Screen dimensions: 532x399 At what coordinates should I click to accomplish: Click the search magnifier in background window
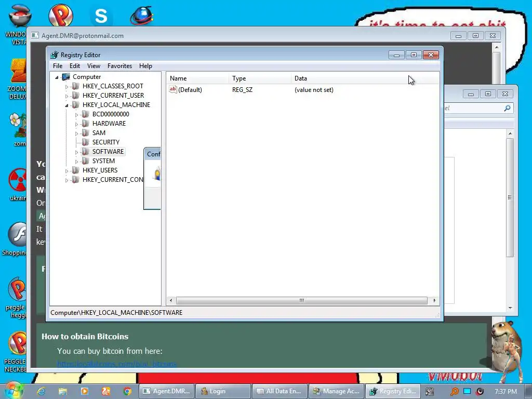[x=507, y=108]
